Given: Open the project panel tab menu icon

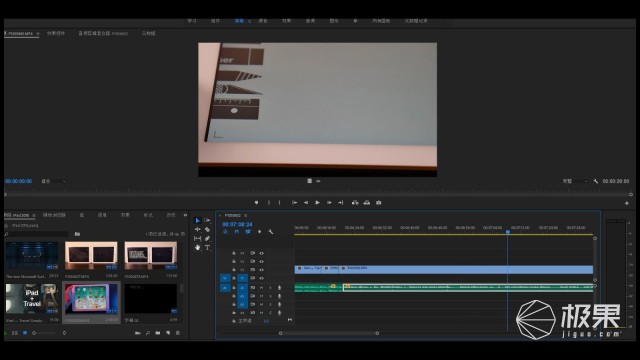Looking at the screenshot, I should [34, 215].
